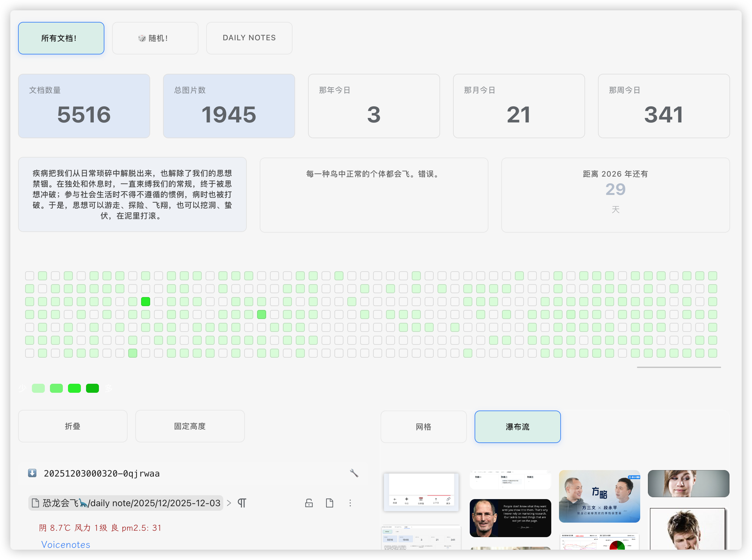Click the dice random button 随机!
Image resolution: width=752 pixels, height=560 pixels.
click(x=155, y=38)
